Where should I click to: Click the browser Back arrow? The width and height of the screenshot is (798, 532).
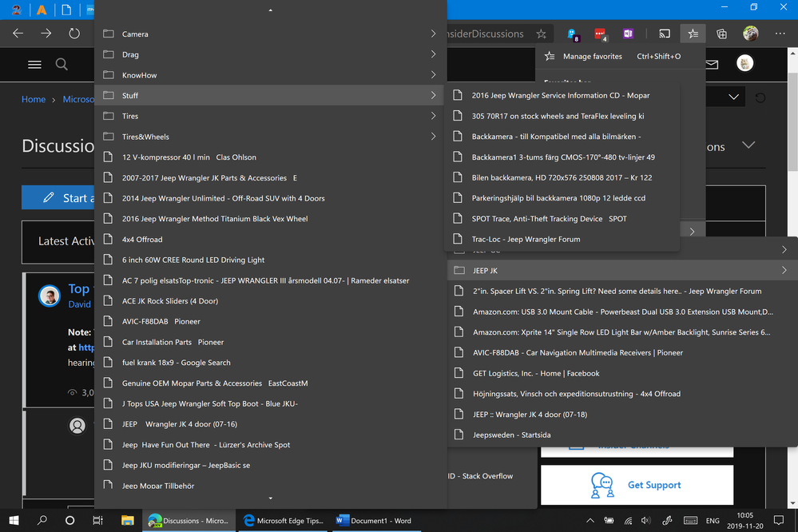point(18,34)
